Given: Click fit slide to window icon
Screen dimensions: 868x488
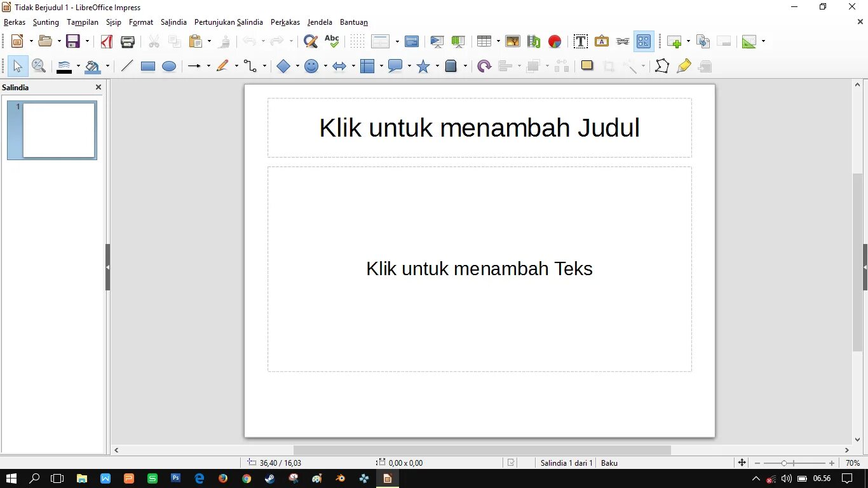Looking at the screenshot, I should pyautogui.click(x=742, y=463).
